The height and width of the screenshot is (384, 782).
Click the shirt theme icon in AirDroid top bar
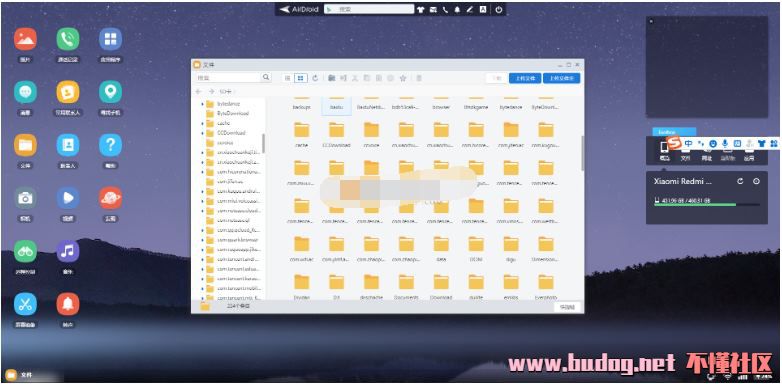[x=421, y=9]
